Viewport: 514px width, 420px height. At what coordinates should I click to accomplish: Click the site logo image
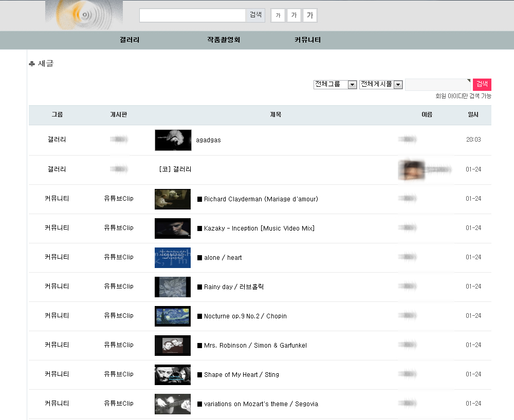coord(84,14)
